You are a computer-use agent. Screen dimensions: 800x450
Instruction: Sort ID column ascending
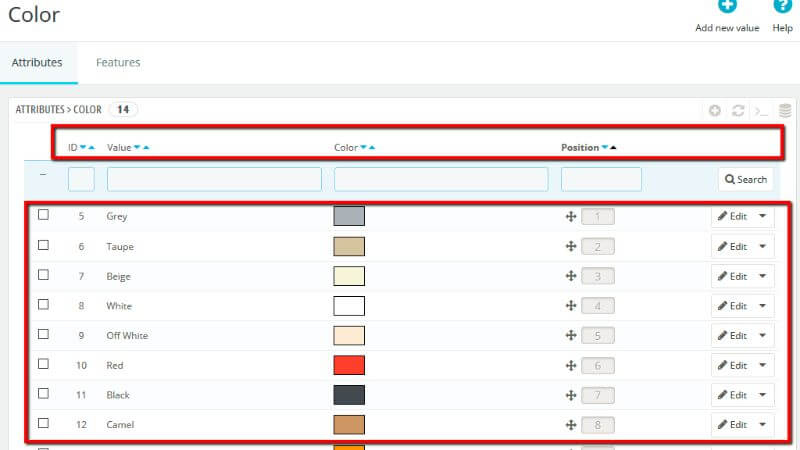(92, 147)
